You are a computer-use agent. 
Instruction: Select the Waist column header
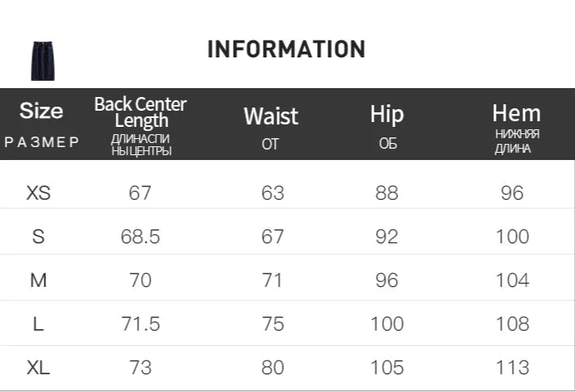(271, 116)
